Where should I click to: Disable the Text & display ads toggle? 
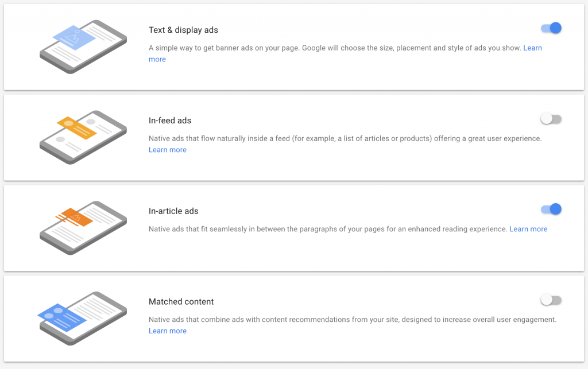[x=551, y=28]
